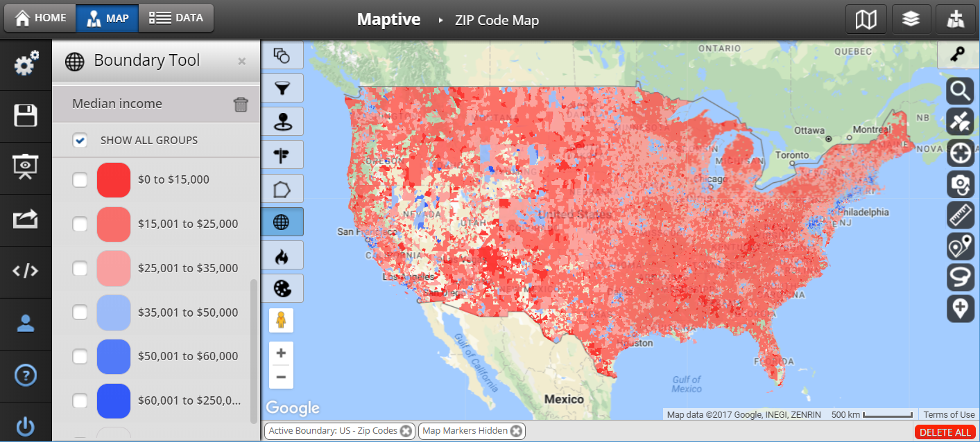The width and height of the screenshot is (980, 442).
Task: Remove Map Markers Hidden tag
Action: click(x=517, y=431)
